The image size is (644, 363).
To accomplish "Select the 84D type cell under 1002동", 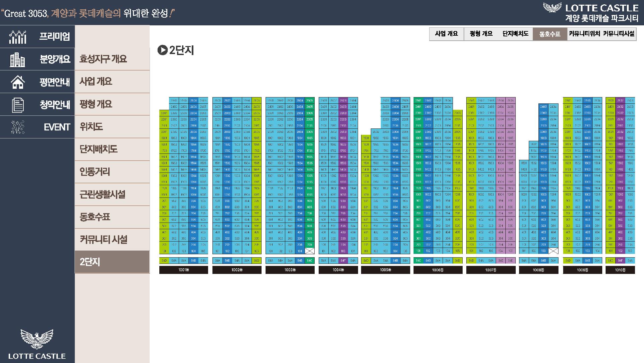I will [257, 261].
